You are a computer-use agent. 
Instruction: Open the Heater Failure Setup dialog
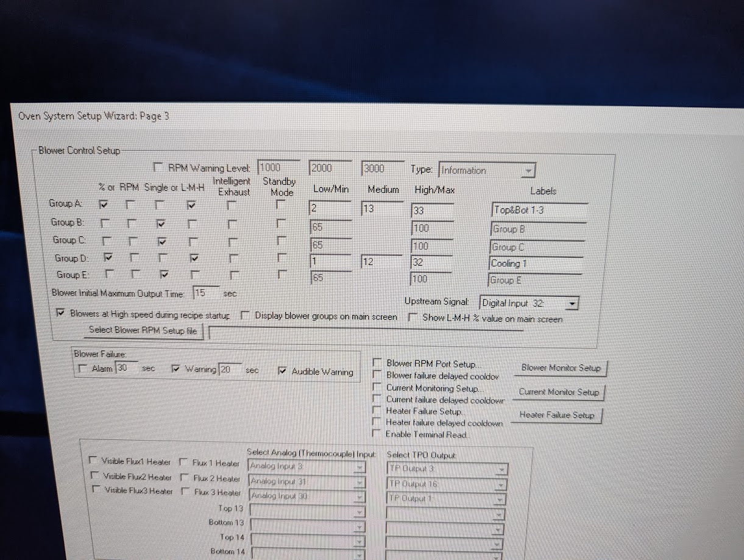tap(556, 415)
